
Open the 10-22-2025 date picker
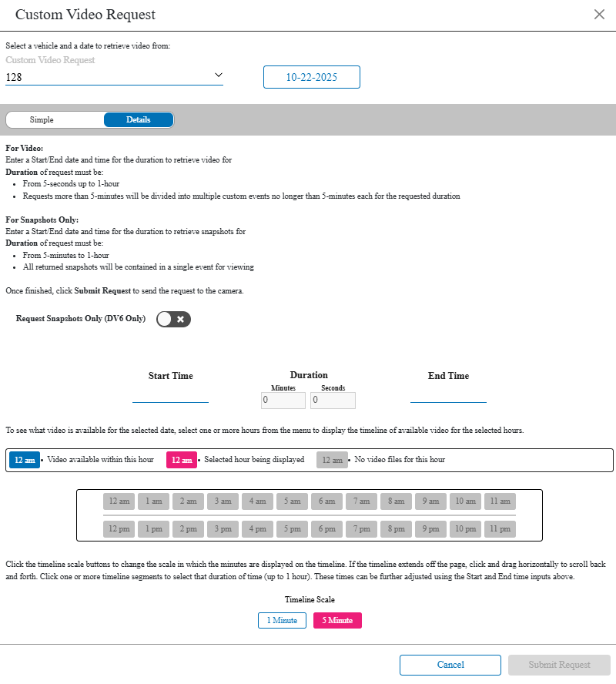[312, 78]
